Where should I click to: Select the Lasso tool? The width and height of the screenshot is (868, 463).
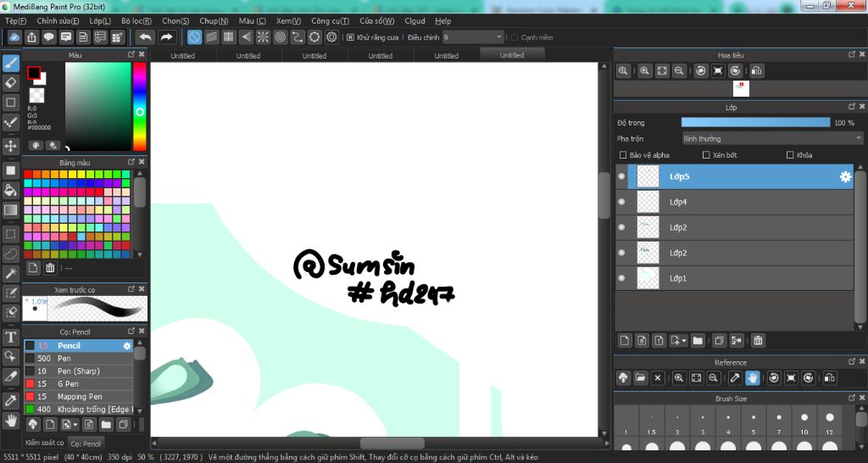click(10, 254)
